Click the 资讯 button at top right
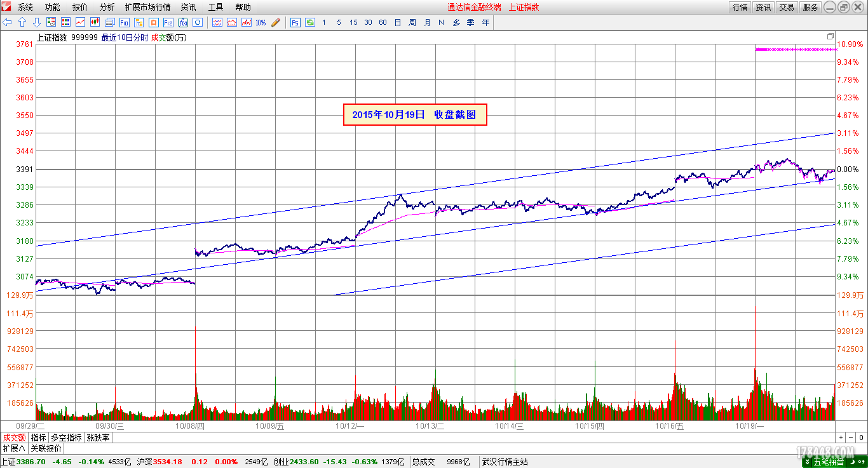868x468 pixels. click(763, 8)
